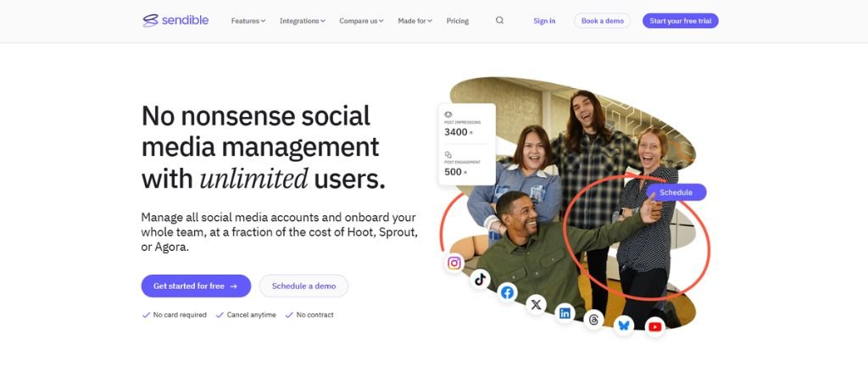
Task: Click the No contract text
Action: (315, 315)
